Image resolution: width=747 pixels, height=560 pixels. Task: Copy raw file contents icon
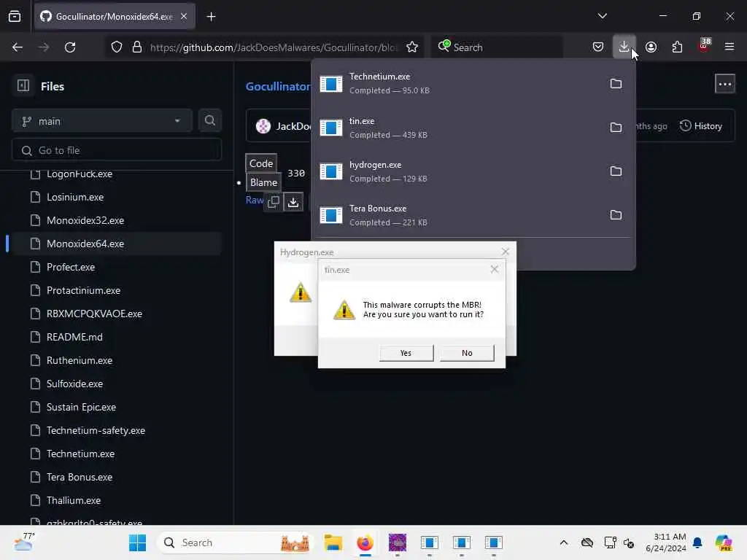(274, 202)
